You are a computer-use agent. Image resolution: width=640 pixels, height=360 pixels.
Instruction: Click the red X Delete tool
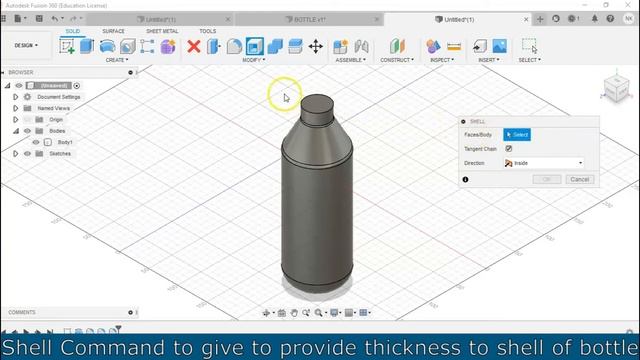pos(194,46)
